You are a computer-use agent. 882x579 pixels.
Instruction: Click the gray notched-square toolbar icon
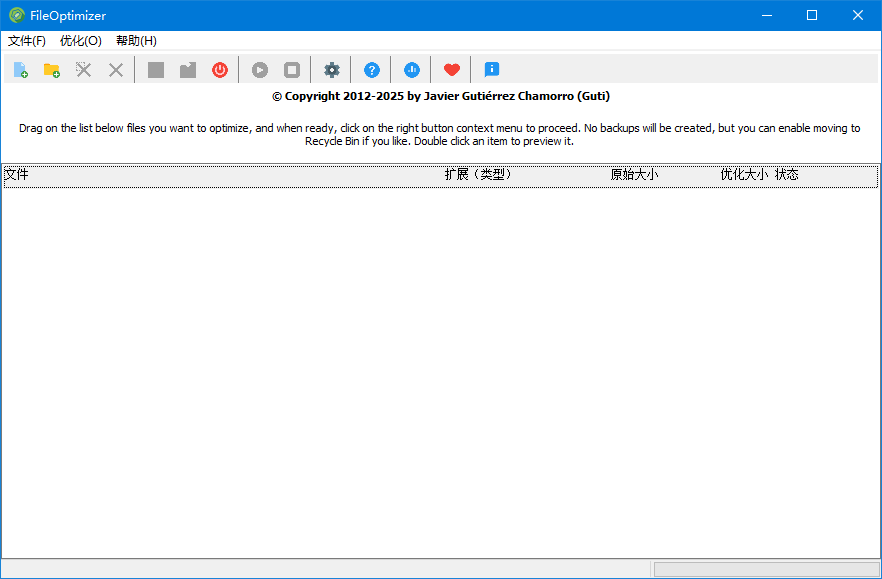[x=188, y=70]
